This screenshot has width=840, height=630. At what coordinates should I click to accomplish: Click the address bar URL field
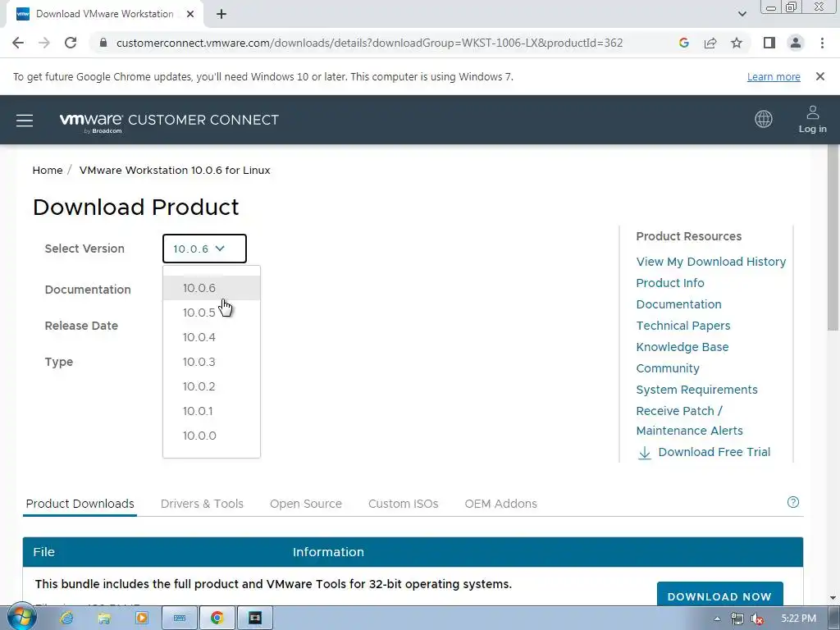[370, 43]
